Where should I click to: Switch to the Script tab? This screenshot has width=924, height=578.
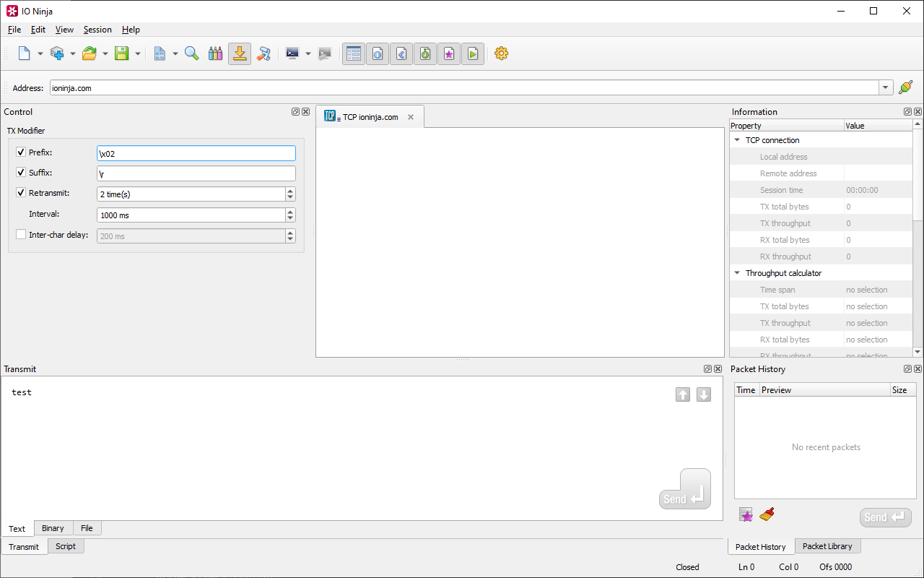(x=66, y=546)
